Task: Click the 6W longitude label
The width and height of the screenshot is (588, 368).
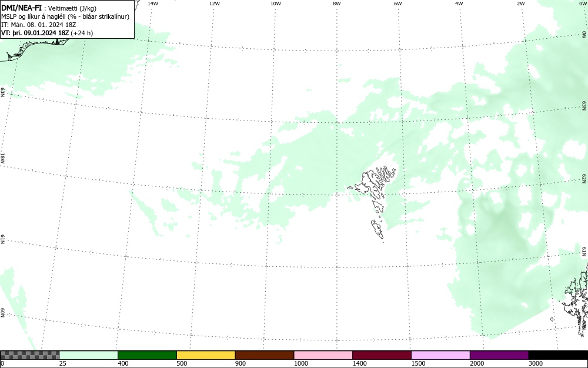Action: pyautogui.click(x=398, y=4)
